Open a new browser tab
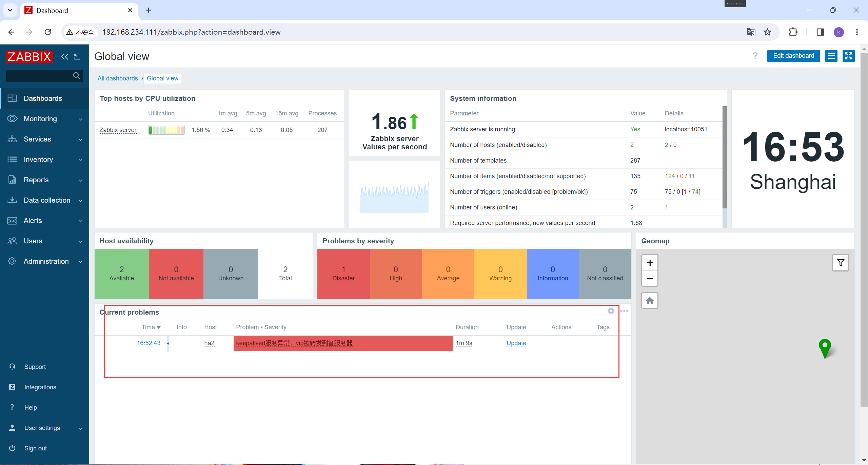This screenshot has width=868, height=465. click(149, 10)
